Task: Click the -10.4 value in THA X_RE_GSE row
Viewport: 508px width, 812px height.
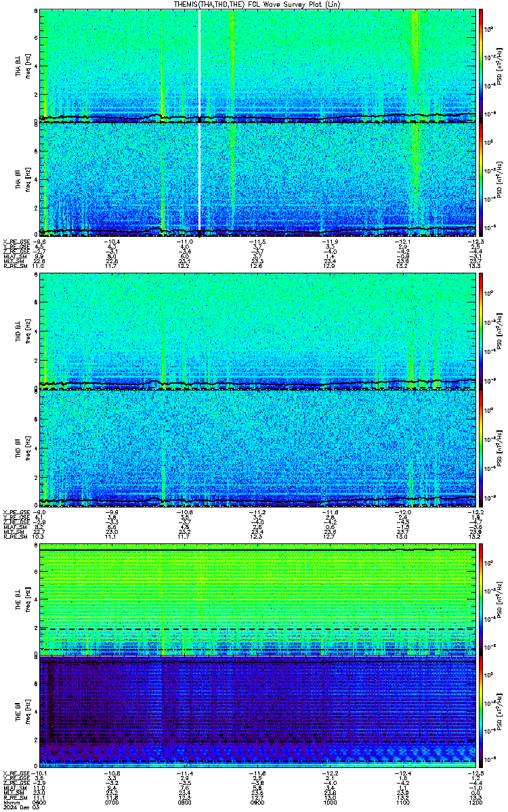Action: [112, 242]
